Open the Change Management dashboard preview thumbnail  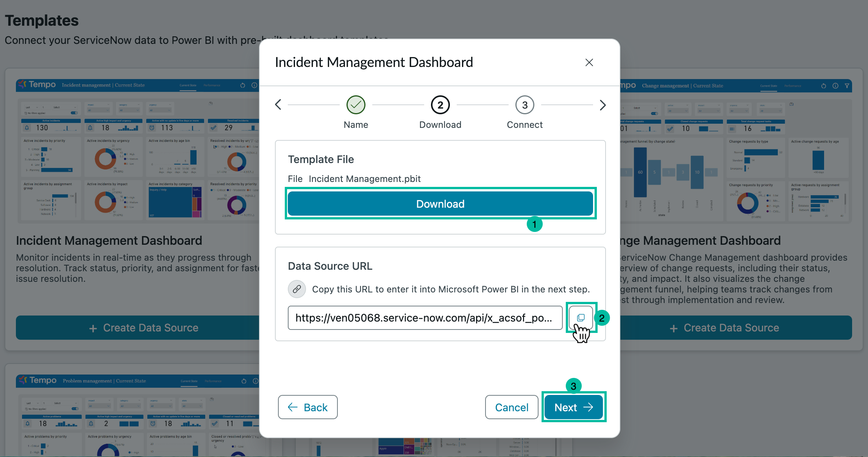click(736, 151)
